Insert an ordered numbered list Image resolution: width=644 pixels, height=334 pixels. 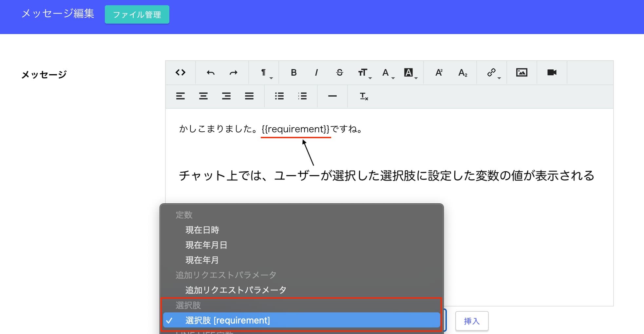tap(302, 96)
